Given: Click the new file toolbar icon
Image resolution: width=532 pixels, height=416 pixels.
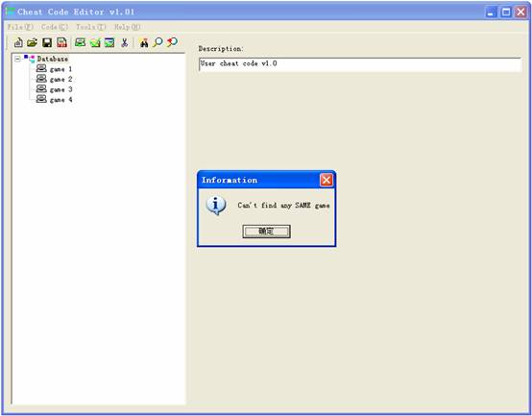Looking at the screenshot, I should pyautogui.click(x=18, y=43).
